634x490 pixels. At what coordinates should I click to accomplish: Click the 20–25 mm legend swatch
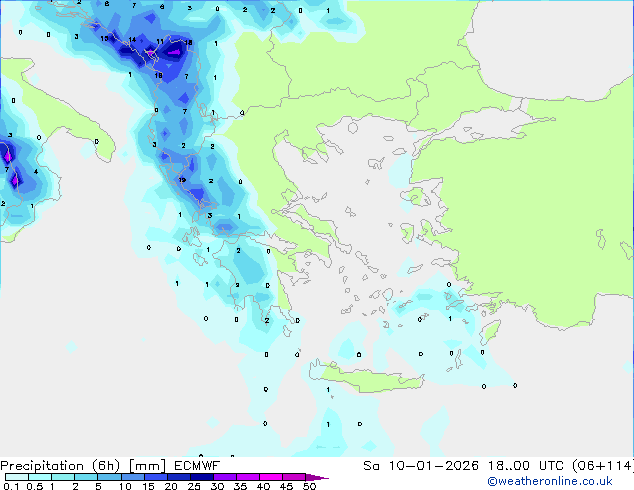pyautogui.click(x=178, y=477)
